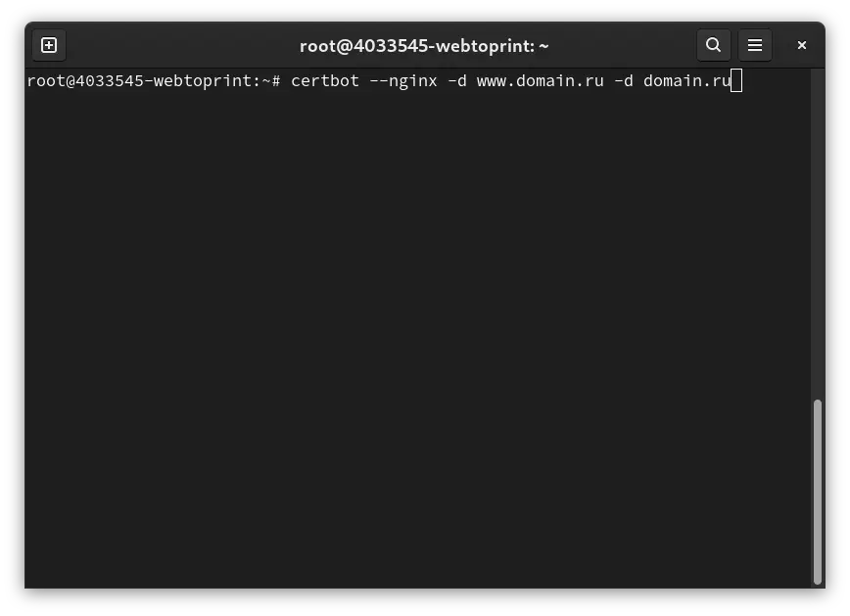Viewport: 850px width, 616px height.
Task: Click the first -d flag before www.domain.ru
Action: click(x=457, y=81)
